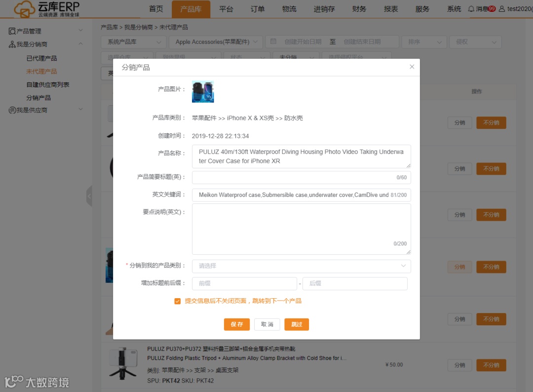Click PULUZ Folding Plastic Tripod product title
This screenshot has height=392, width=533.
(246, 358)
